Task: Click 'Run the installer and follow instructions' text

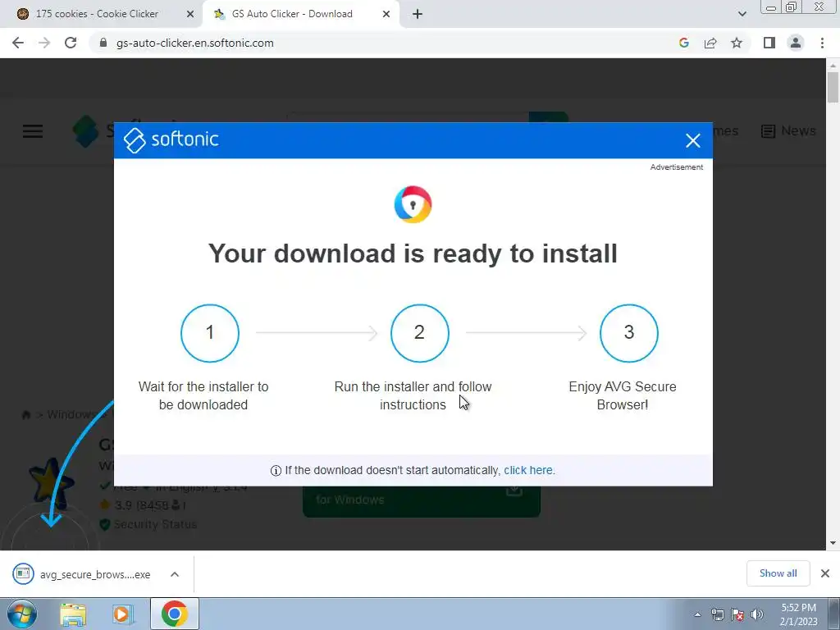Action: pos(413,395)
